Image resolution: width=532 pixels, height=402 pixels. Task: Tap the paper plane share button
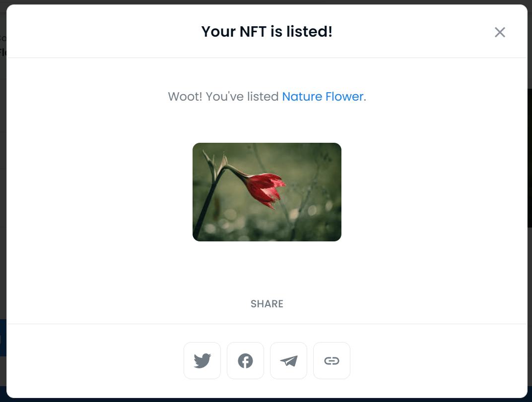(288, 361)
